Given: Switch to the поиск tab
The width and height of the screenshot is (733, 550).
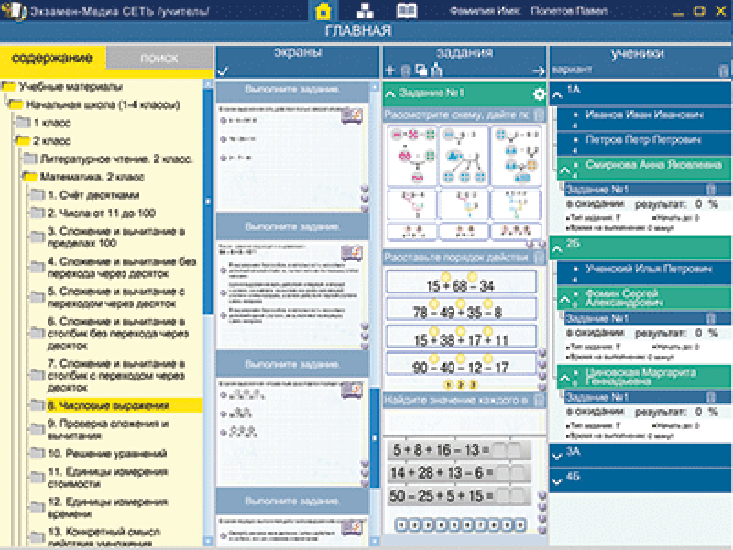Looking at the screenshot, I should (x=159, y=58).
